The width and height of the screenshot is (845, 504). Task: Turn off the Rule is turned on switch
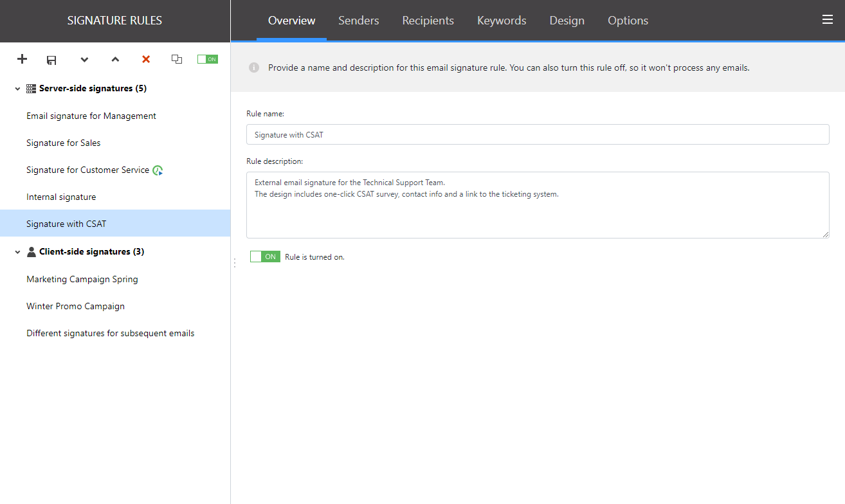[x=264, y=256]
